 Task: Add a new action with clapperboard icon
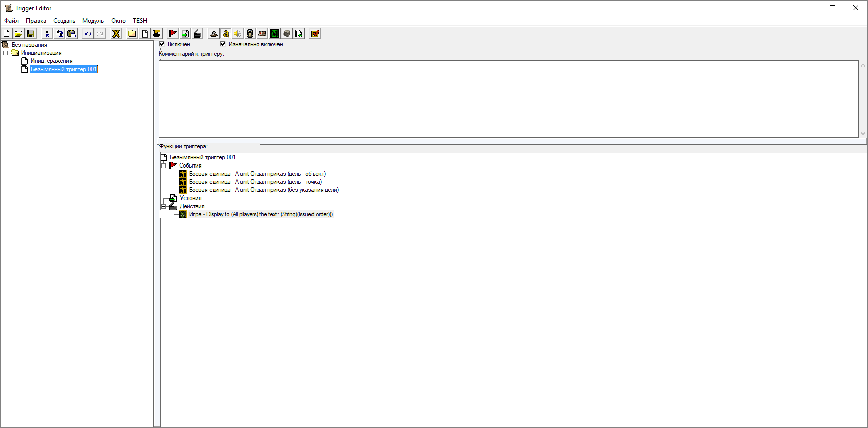tap(197, 34)
